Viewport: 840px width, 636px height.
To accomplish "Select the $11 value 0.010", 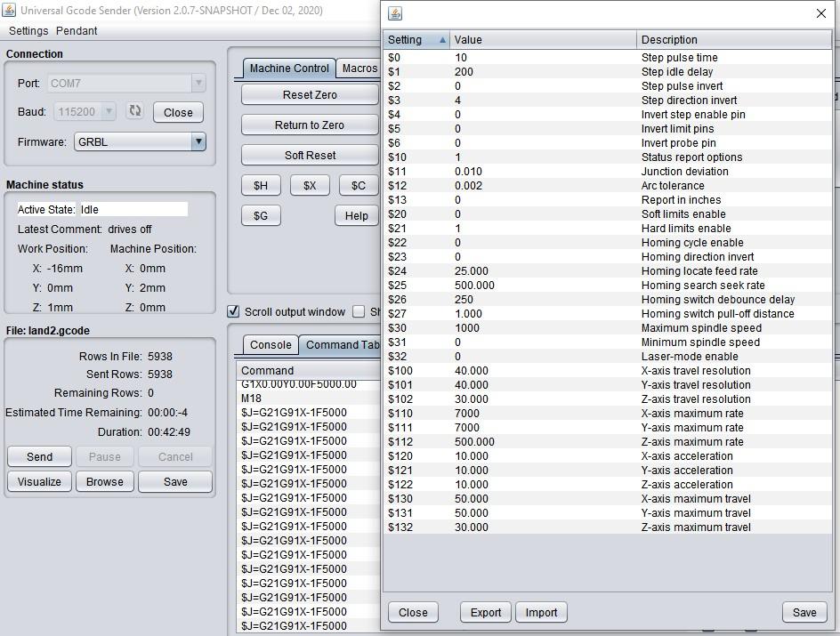I will 543,172.
